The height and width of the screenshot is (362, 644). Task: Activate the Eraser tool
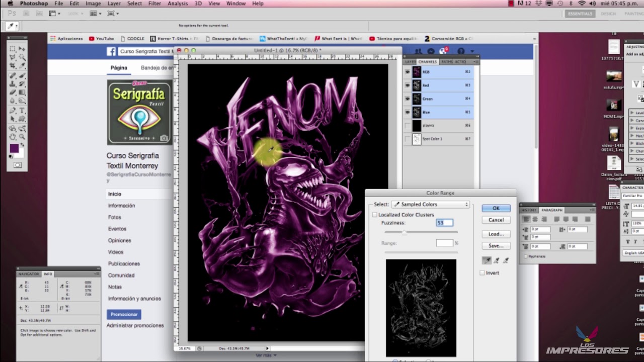point(13,93)
